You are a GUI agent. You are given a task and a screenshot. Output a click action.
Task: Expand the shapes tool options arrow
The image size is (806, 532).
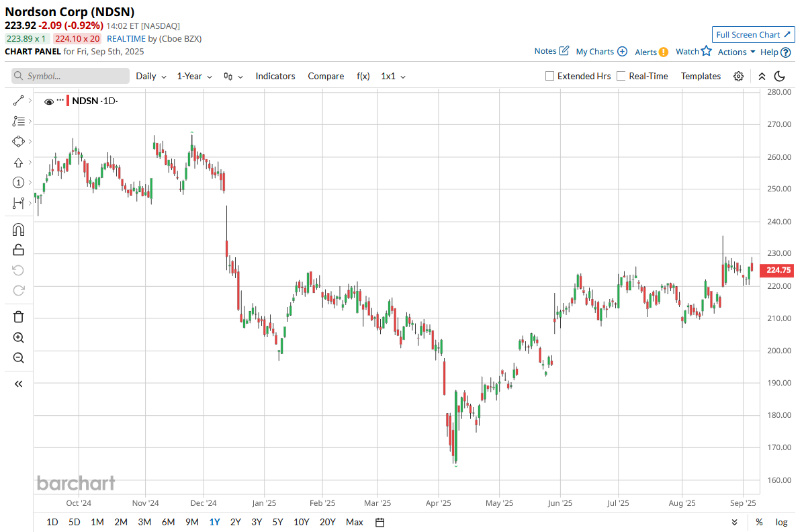tap(31, 142)
